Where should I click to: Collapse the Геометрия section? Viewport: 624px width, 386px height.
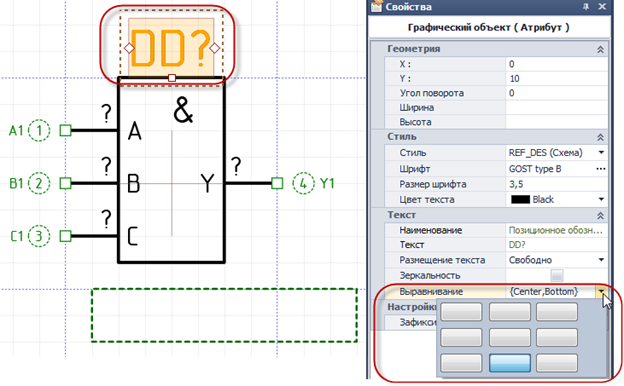pyautogui.click(x=600, y=49)
